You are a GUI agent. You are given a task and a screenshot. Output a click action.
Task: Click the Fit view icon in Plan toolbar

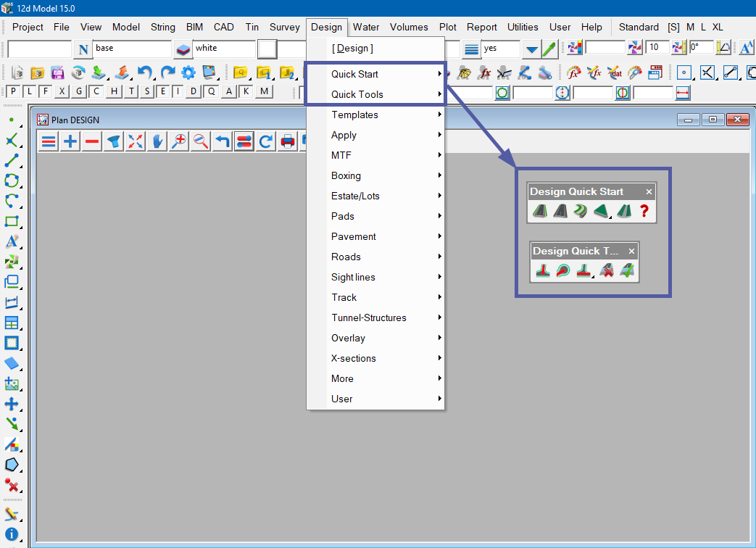click(136, 141)
